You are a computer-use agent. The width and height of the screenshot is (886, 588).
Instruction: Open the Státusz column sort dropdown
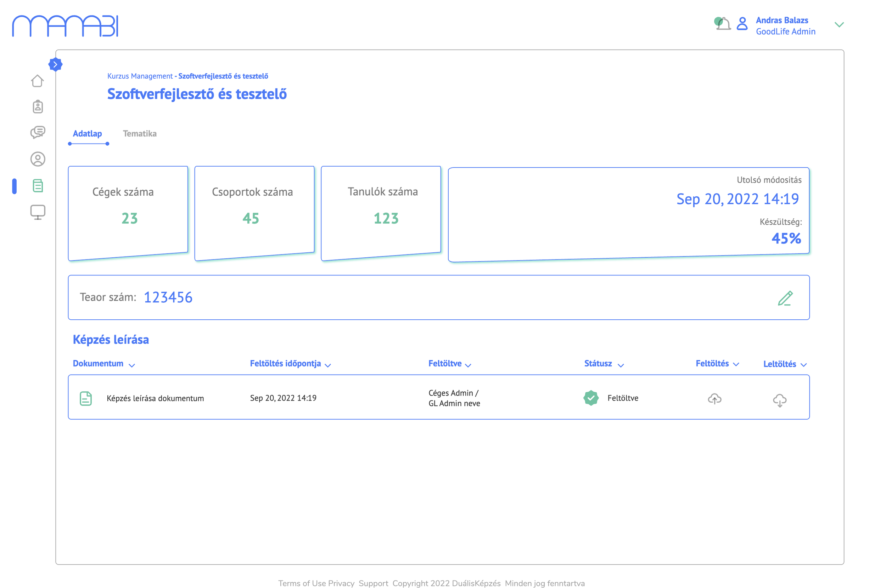pyautogui.click(x=621, y=365)
